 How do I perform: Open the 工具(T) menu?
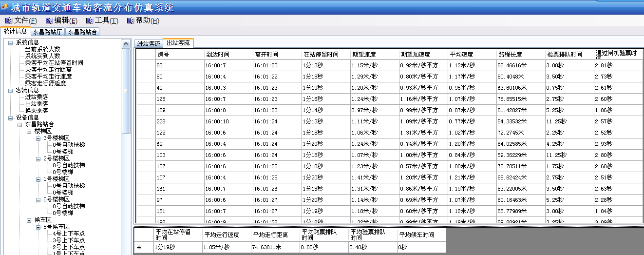tap(102, 20)
